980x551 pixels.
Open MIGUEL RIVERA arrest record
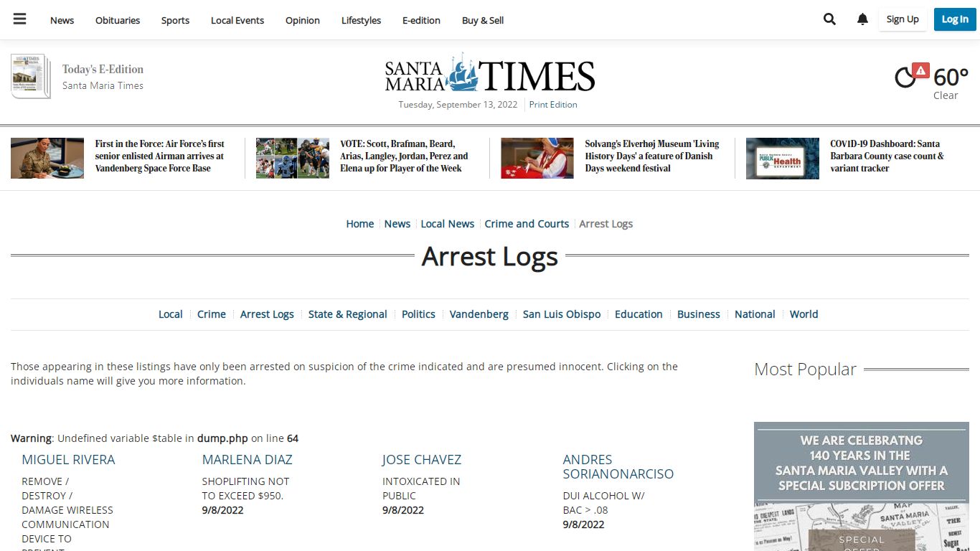[x=68, y=460]
